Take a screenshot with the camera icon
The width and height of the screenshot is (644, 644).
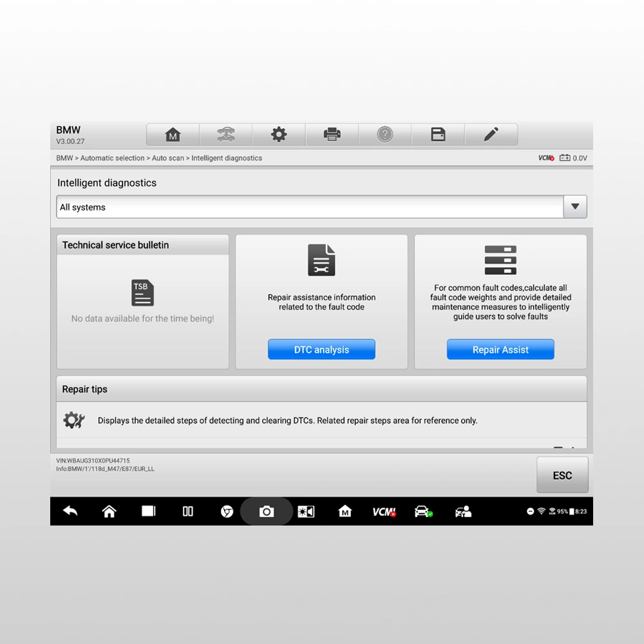267,511
